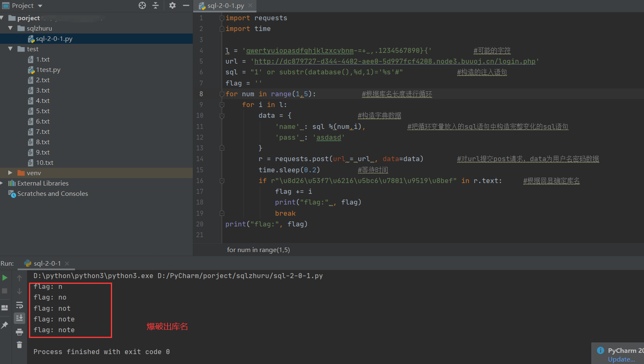The width and height of the screenshot is (644, 364).
Task: Collapse all in Project panel
Action: click(x=156, y=5)
